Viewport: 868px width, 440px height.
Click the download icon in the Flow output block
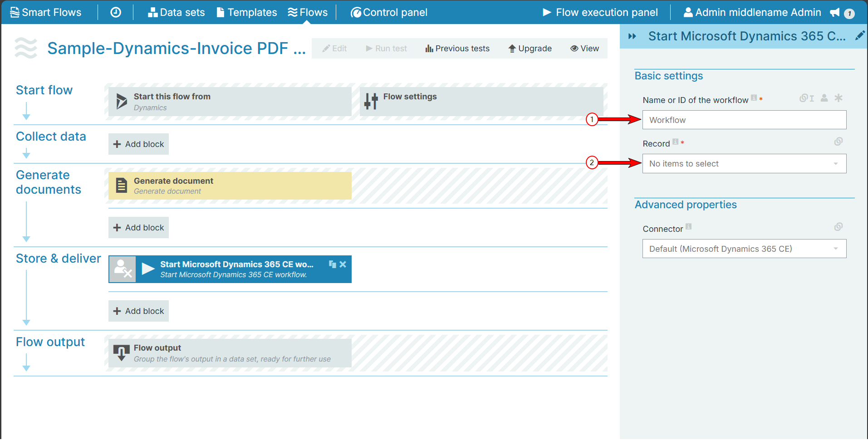coord(121,352)
